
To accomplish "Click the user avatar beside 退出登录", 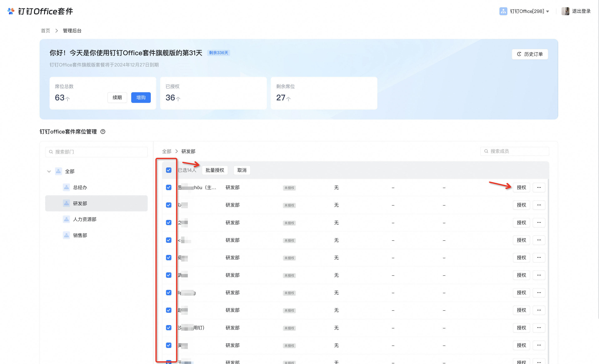I will pyautogui.click(x=565, y=11).
